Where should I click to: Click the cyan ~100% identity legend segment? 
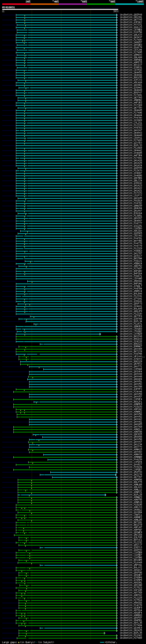coord(130,4)
